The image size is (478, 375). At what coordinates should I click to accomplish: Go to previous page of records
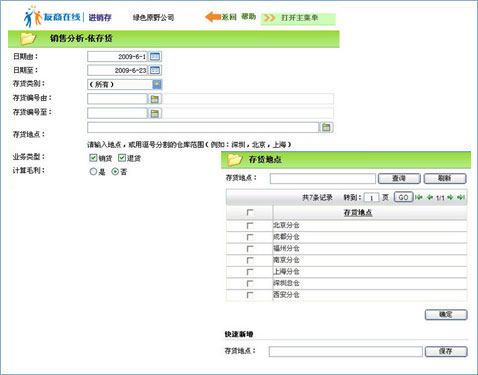click(x=430, y=197)
